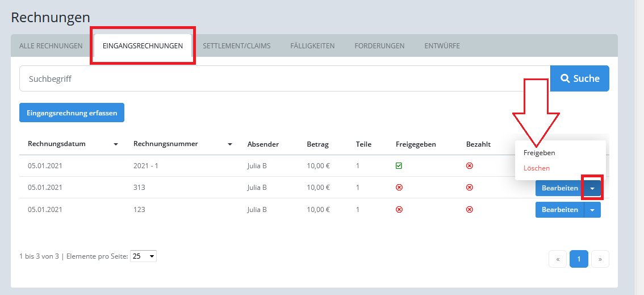Go to next page with » button

click(x=600, y=259)
